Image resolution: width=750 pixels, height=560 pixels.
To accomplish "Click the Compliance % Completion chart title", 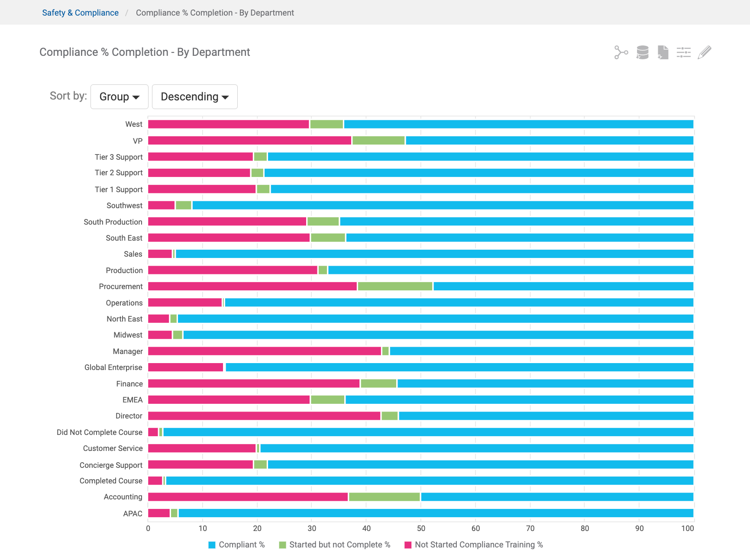I will [145, 52].
